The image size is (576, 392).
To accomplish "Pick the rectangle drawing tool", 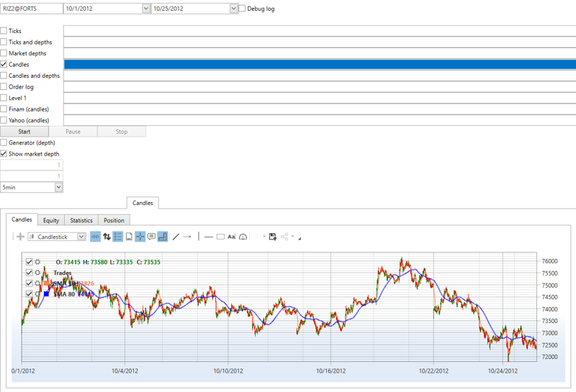I will (x=220, y=237).
